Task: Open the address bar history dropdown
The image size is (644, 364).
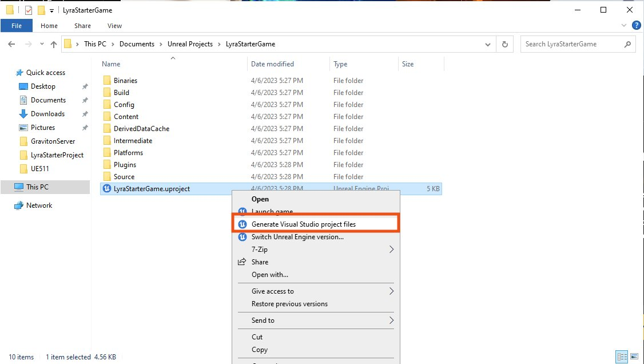Action: pos(487,45)
